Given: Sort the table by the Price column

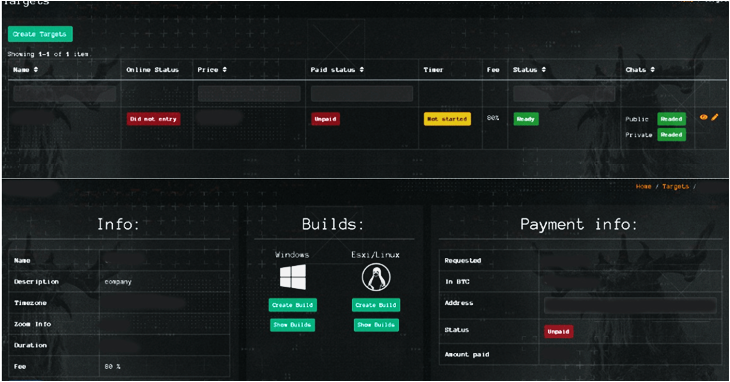Looking at the screenshot, I should click(x=212, y=70).
